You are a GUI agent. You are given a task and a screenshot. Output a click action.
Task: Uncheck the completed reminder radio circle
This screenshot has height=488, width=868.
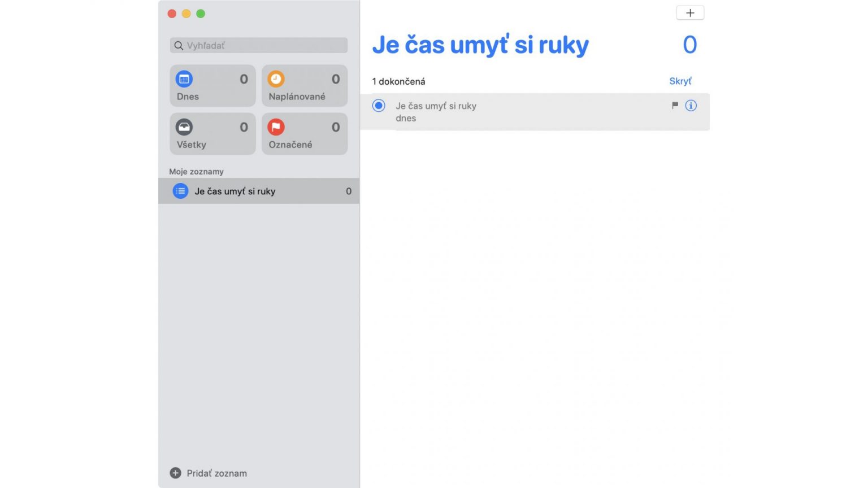[x=379, y=106]
